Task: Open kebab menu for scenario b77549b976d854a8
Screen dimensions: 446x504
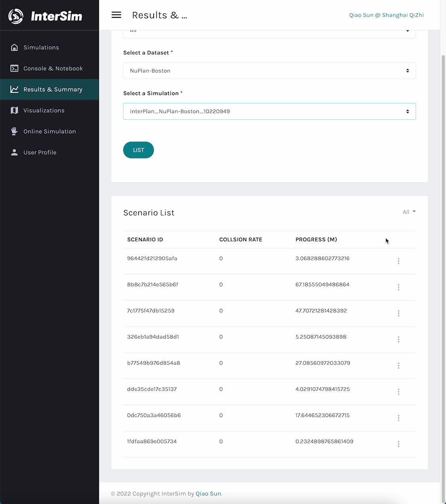Action: click(x=398, y=366)
